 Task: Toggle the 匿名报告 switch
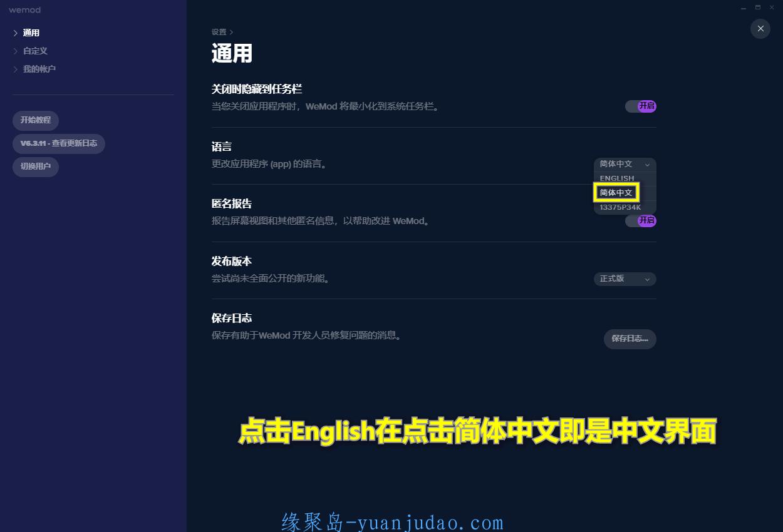[x=640, y=220]
